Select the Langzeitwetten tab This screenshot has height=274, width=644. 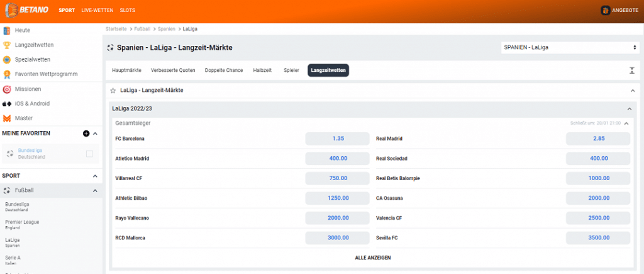(x=328, y=71)
